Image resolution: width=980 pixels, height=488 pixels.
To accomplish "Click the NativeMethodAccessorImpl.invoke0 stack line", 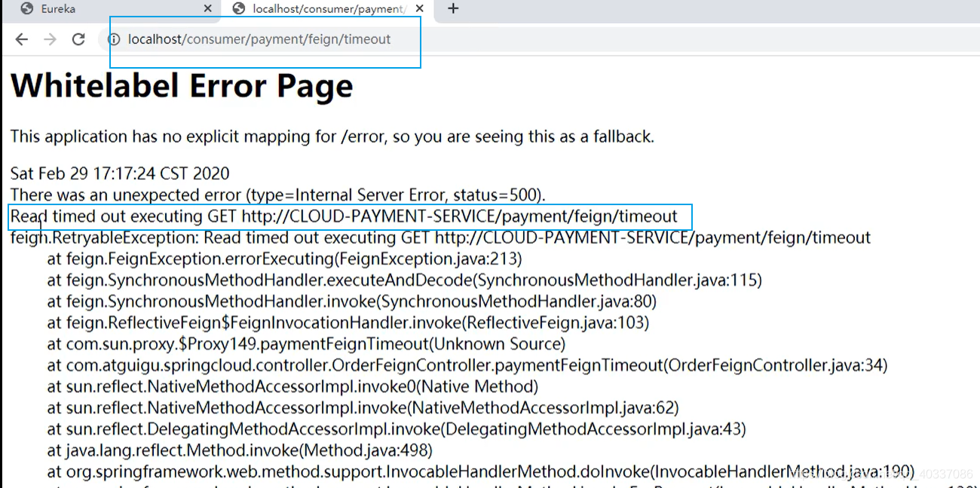I will [x=292, y=387].
